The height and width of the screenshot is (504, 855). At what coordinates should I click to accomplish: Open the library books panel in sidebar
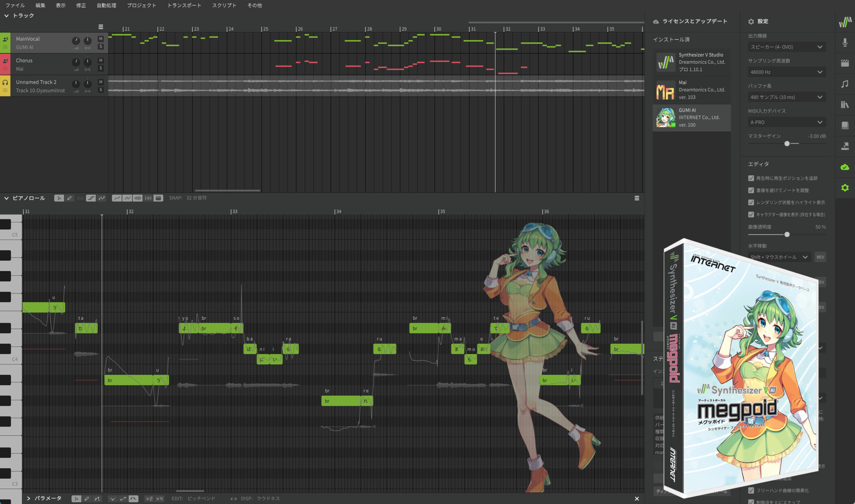pos(845,104)
